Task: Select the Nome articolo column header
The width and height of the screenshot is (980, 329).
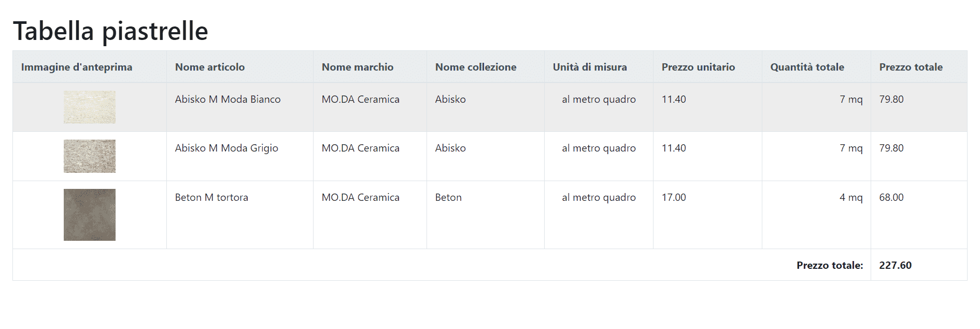Action: tap(210, 67)
